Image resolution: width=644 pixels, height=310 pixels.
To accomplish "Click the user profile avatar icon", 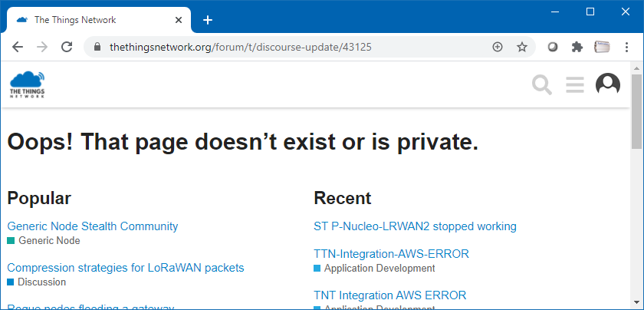I will (607, 84).
